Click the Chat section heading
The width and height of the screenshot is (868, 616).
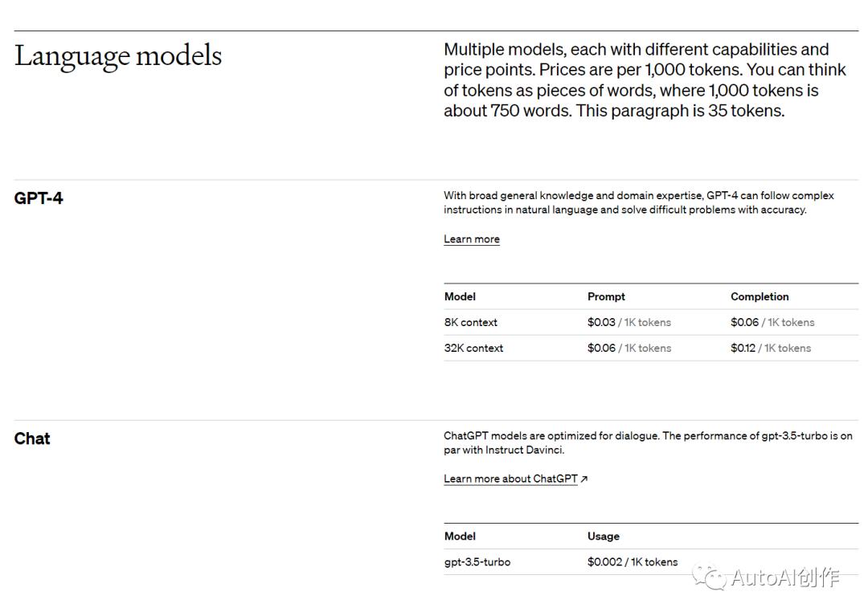click(x=32, y=439)
